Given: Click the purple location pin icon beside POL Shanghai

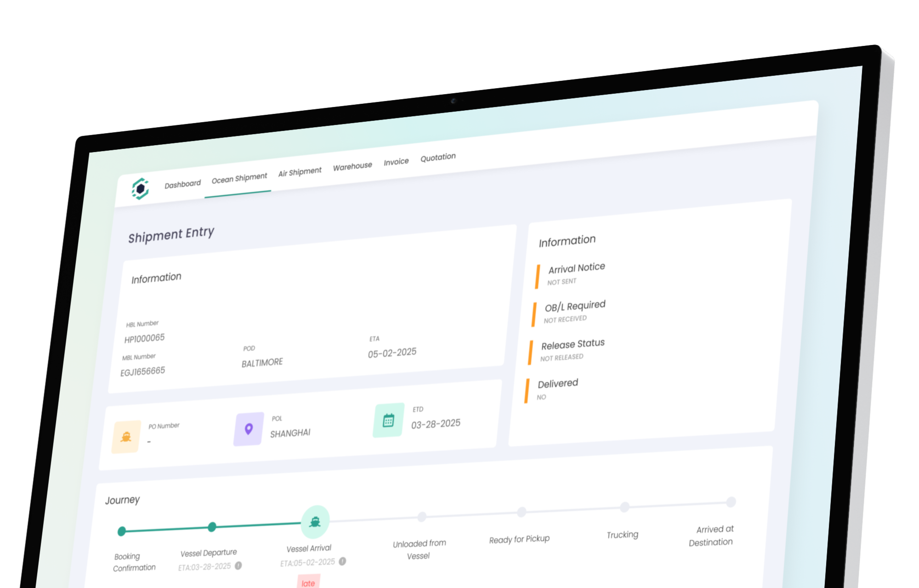Looking at the screenshot, I should point(248,429).
